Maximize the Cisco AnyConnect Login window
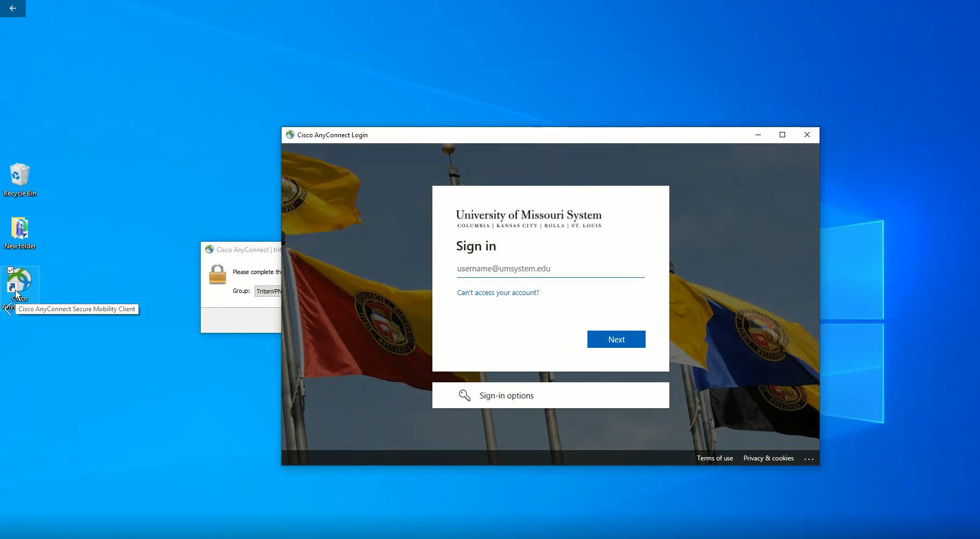Image resolution: width=980 pixels, height=539 pixels. [x=782, y=135]
